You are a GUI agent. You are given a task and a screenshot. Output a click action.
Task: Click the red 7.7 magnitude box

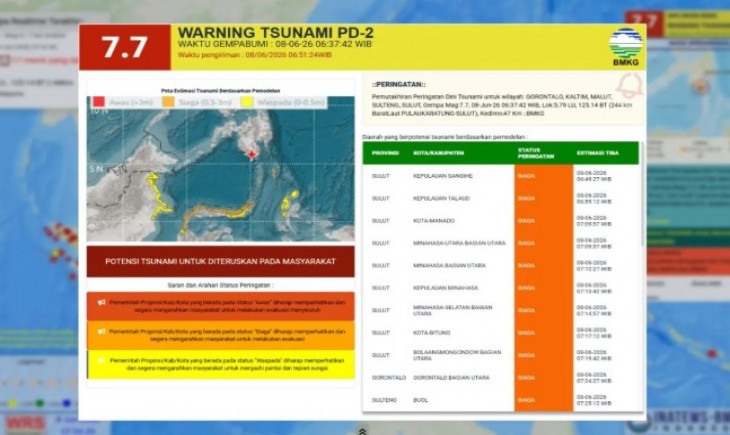point(125,47)
